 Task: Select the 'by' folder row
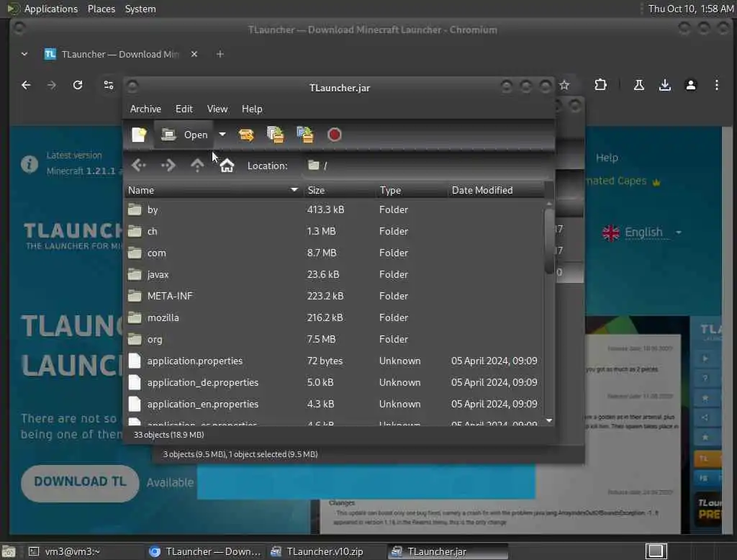point(334,209)
